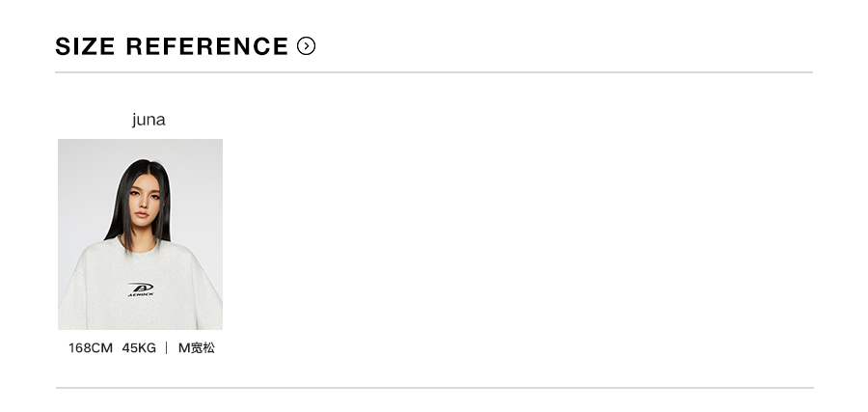Click the circled arrow beside SIZE REFERENCE
Viewport: 868px width, 412px height.
[x=307, y=46]
